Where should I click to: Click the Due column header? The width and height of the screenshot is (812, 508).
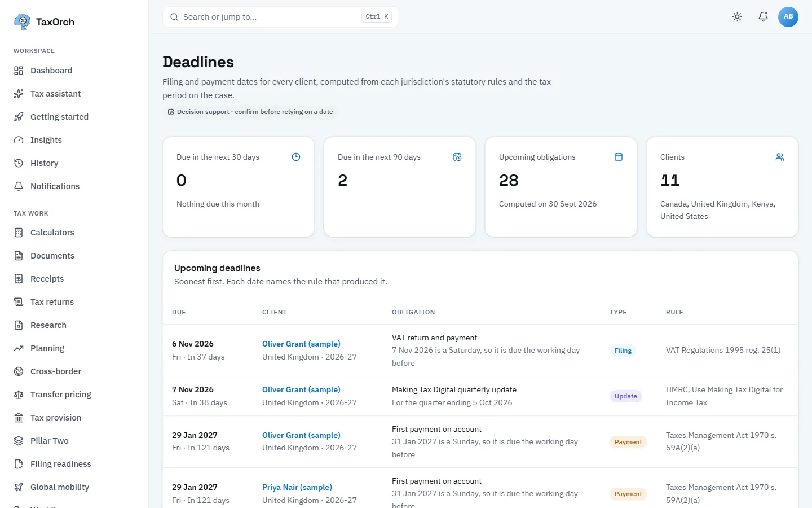[x=179, y=312]
